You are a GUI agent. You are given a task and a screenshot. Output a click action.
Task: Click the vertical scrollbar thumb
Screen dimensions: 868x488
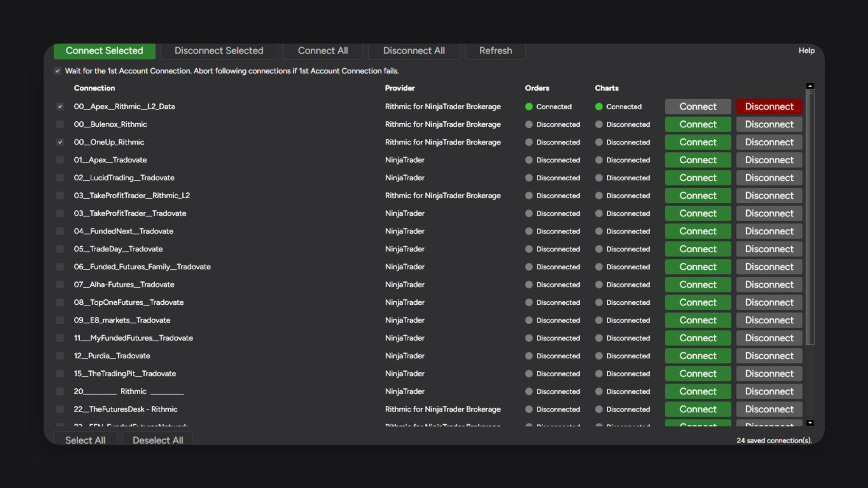click(810, 217)
